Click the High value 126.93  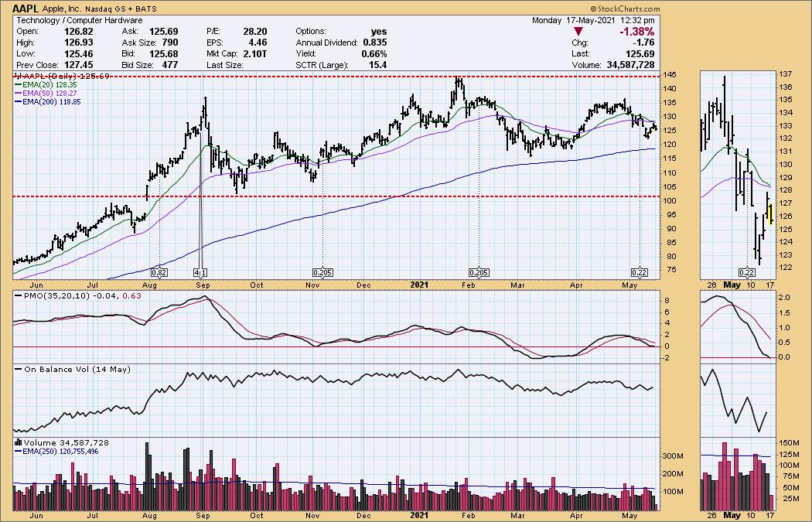[78, 43]
